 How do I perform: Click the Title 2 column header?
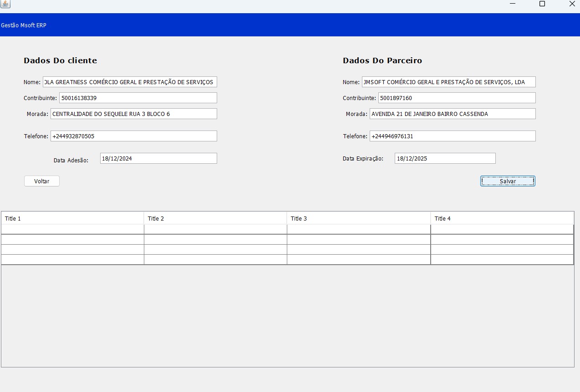215,218
